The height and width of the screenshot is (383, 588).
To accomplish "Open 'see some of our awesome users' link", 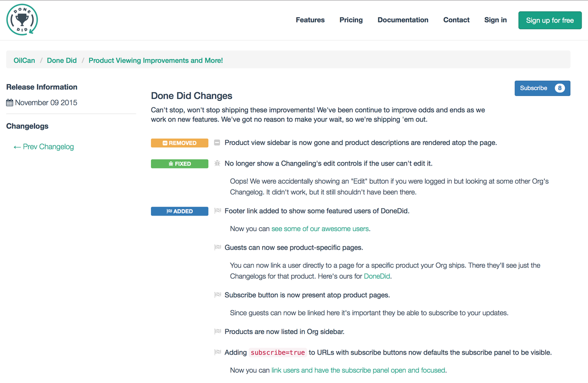I will coord(320,229).
